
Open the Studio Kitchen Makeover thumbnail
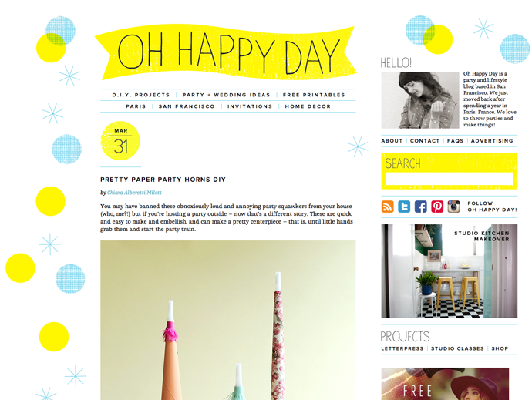[450, 271]
